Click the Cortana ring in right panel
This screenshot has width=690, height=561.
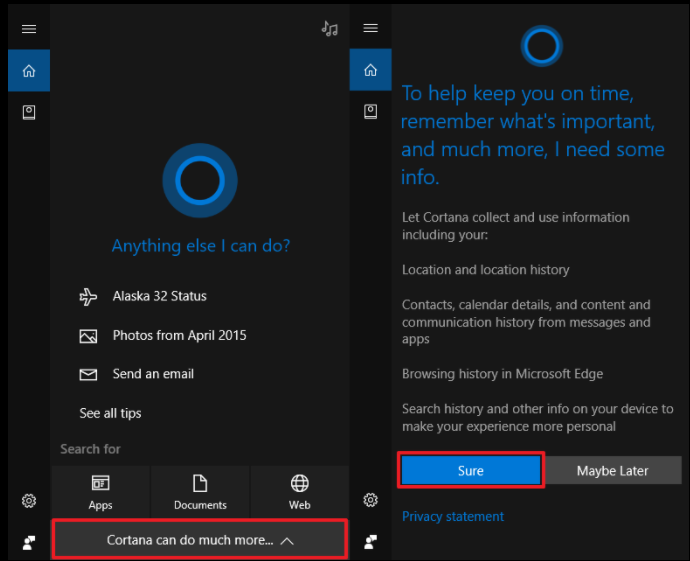(541, 46)
